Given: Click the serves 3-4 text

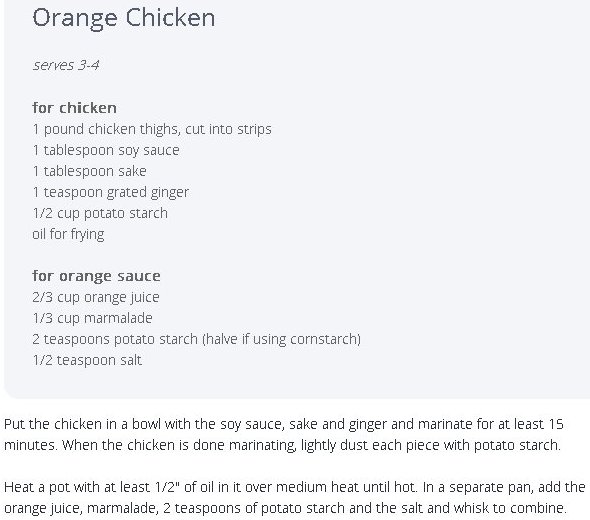Looking at the screenshot, I should (x=66, y=65).
